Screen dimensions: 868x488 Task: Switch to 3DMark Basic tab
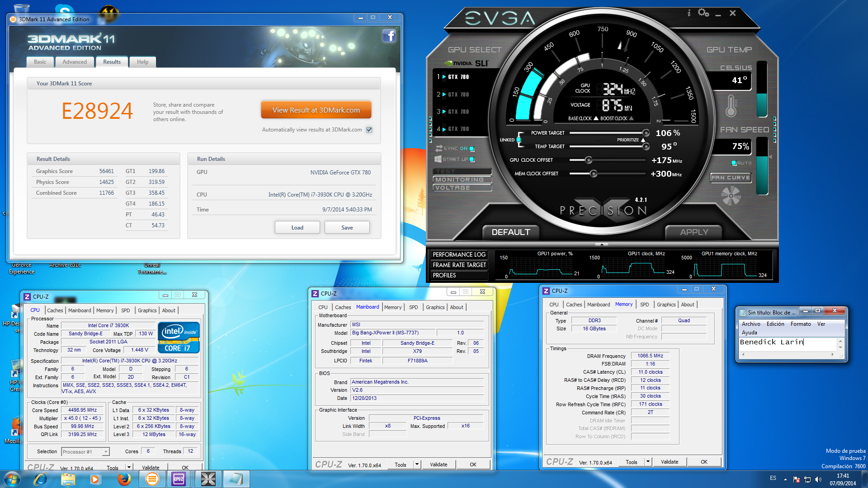coord(40,62)
